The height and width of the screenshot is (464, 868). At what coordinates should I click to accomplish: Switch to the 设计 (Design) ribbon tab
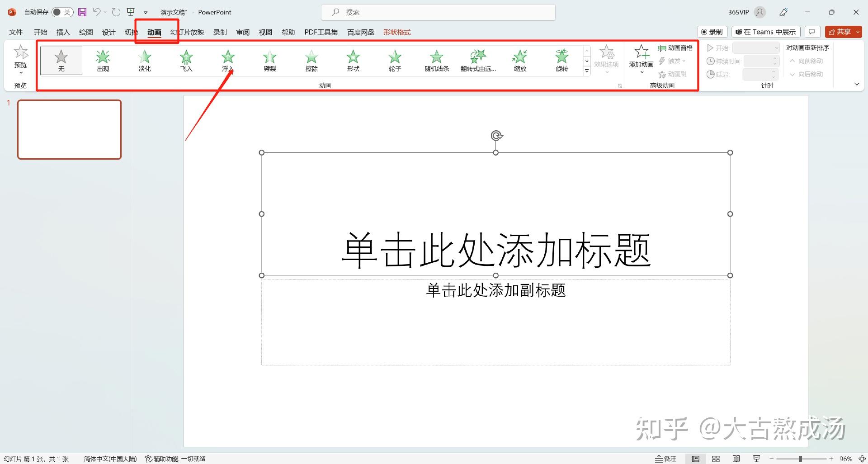point(108,32)
